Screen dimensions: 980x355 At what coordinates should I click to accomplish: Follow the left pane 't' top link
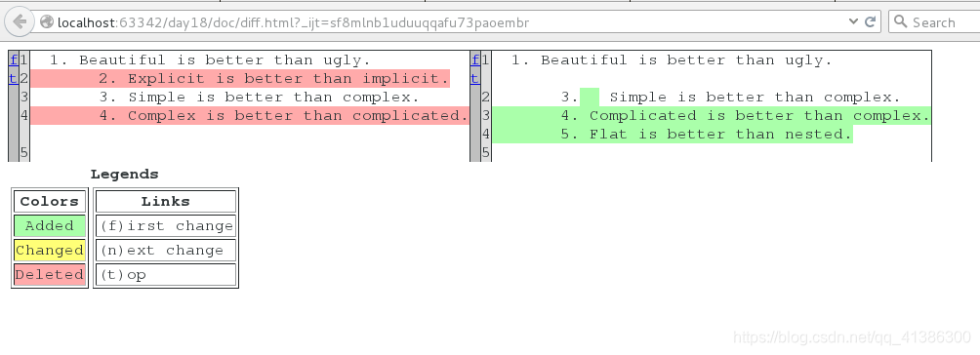point(13,78)
